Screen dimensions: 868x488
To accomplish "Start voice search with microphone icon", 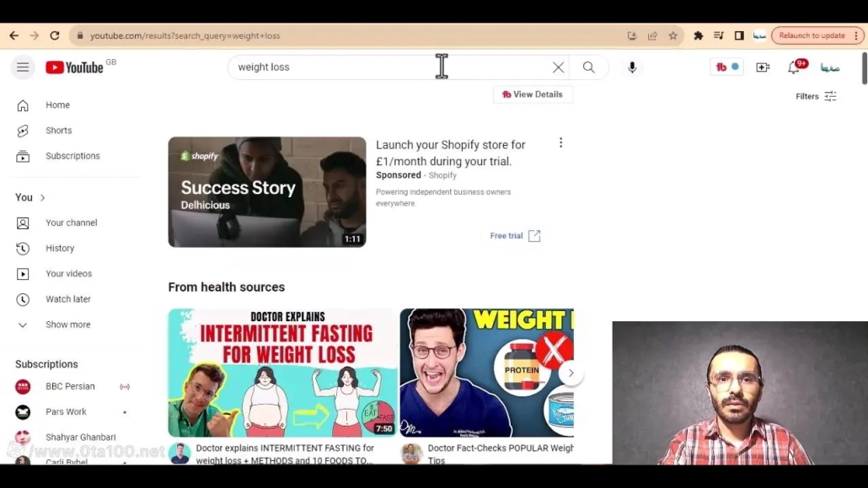I will (632, 67).
